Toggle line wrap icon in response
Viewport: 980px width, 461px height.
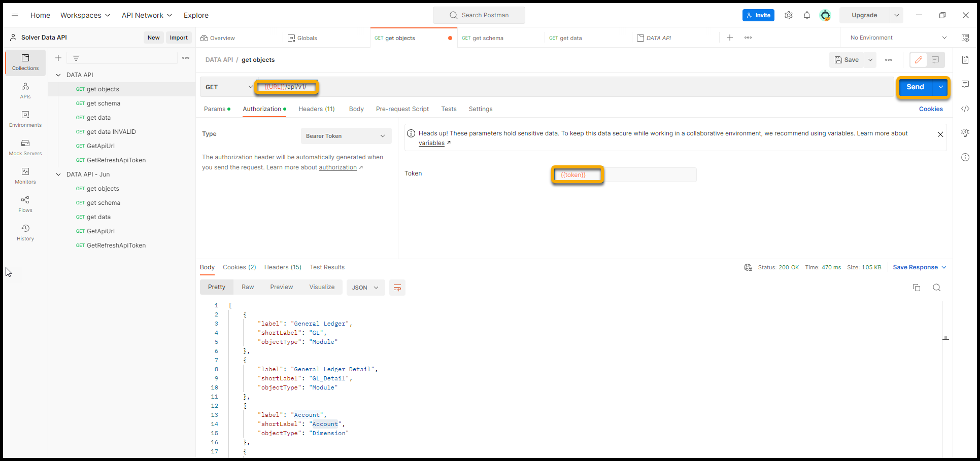(x=397, y=288)
